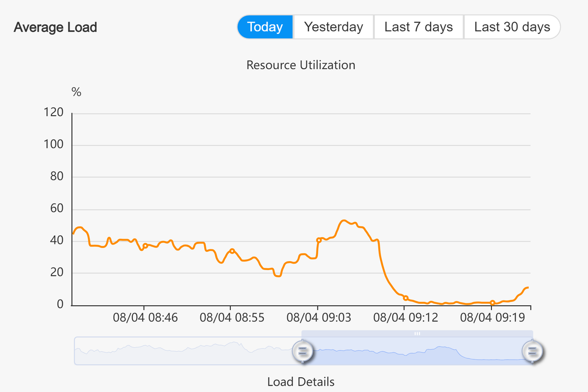The width and height of the screenshot is (588, 392).
Task: Click the 120 y-axis value
Action: [x=54, y=113]
